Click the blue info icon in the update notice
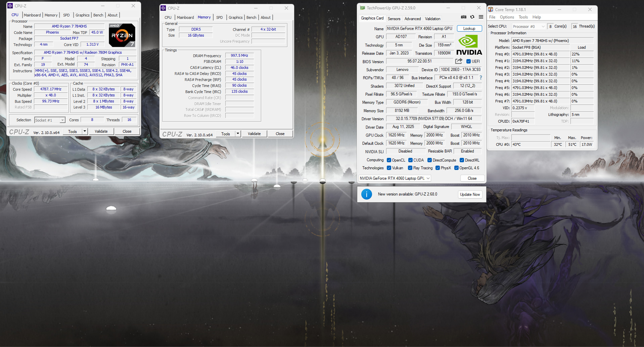 (x=366, y=194)
